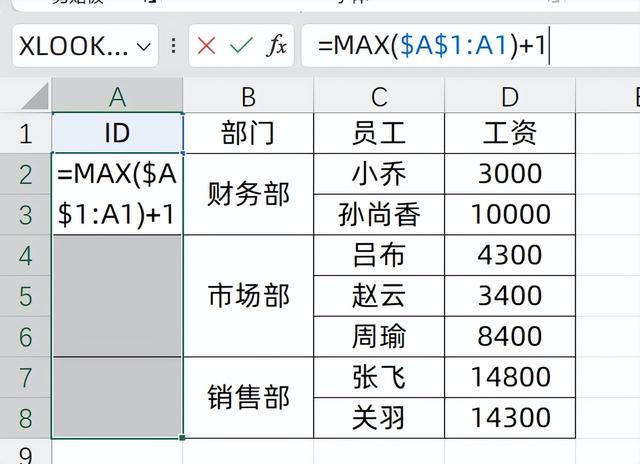
Task: Click the cell containing 小乔
Action: click(x=379, y=174)
